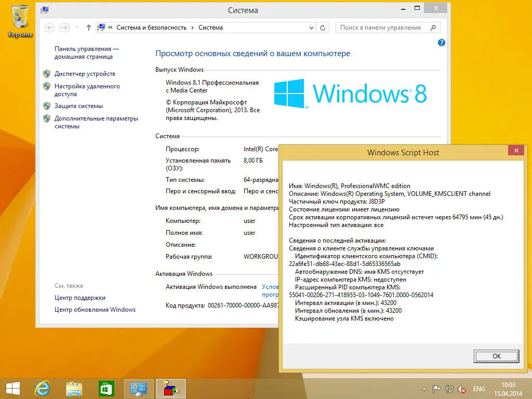
Task: Click 'Интервал активации (в мин.): 43200' line
Action: pos(345,303)
